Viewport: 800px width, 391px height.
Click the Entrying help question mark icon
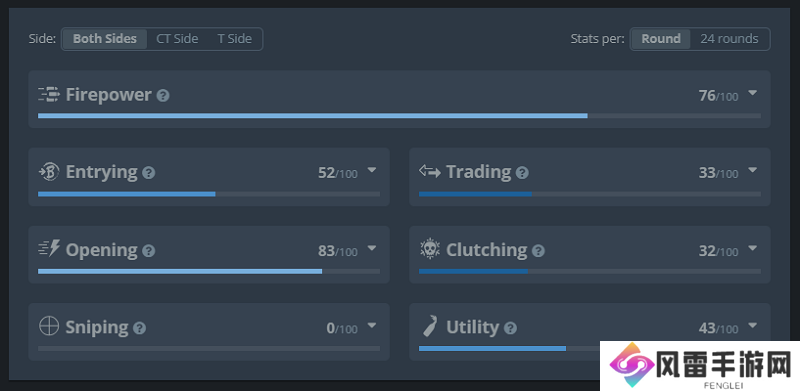click(x=148, y=173)
